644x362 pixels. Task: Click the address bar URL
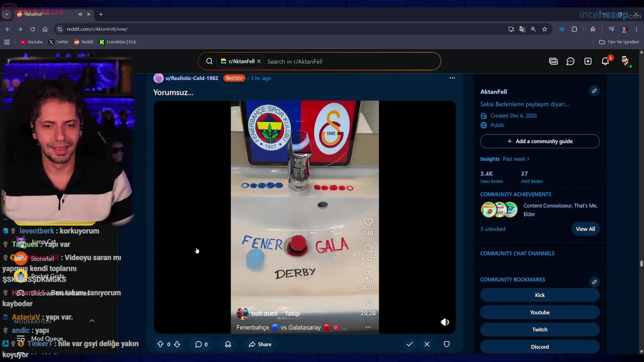tap(97, 29)
